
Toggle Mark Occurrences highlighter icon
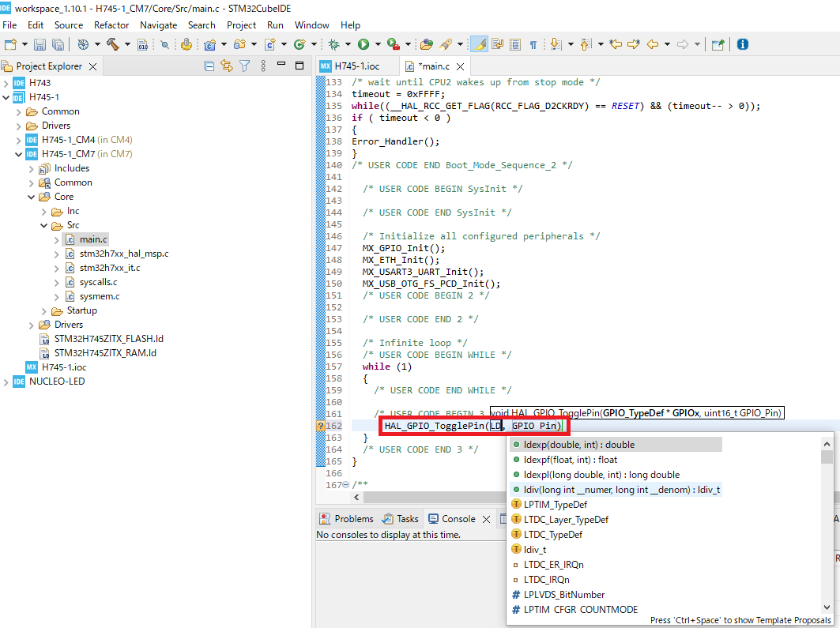coord(479,44)
